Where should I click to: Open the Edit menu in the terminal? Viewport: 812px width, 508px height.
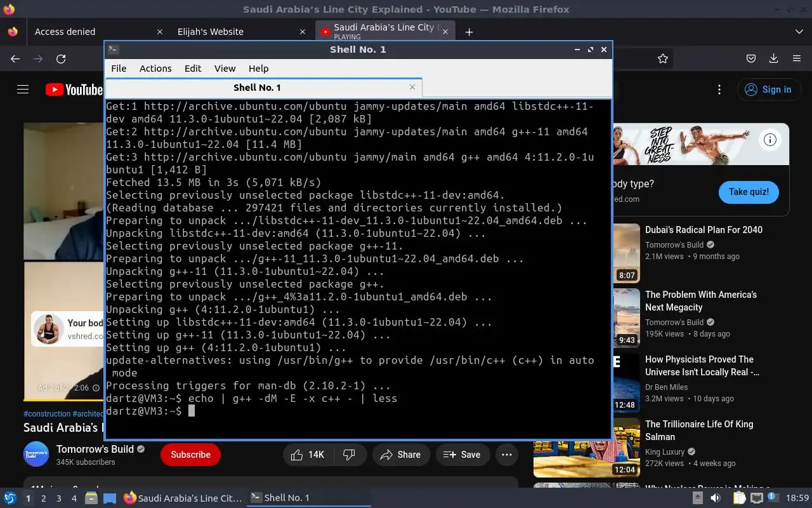(193, 69)
